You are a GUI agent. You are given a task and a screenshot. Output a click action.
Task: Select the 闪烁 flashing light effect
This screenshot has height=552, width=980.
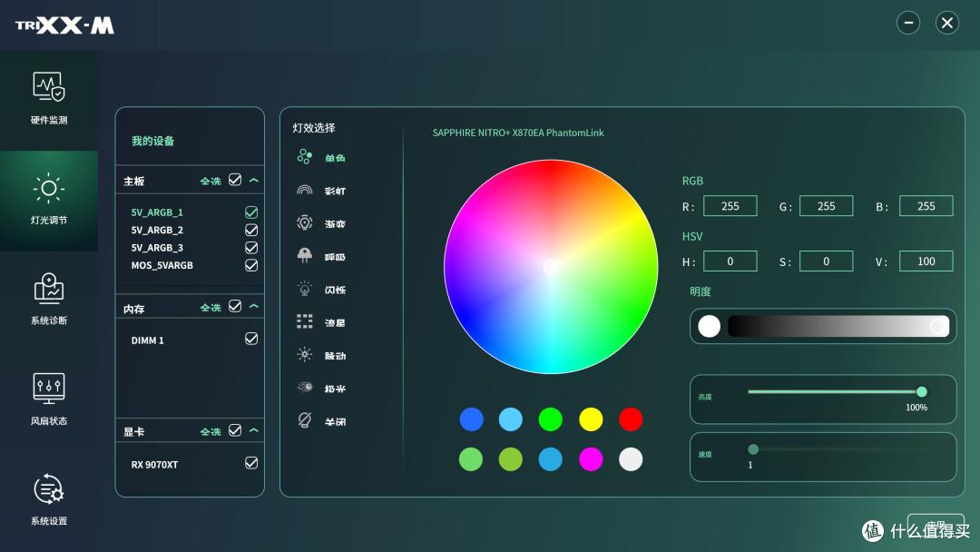[321, 289]
